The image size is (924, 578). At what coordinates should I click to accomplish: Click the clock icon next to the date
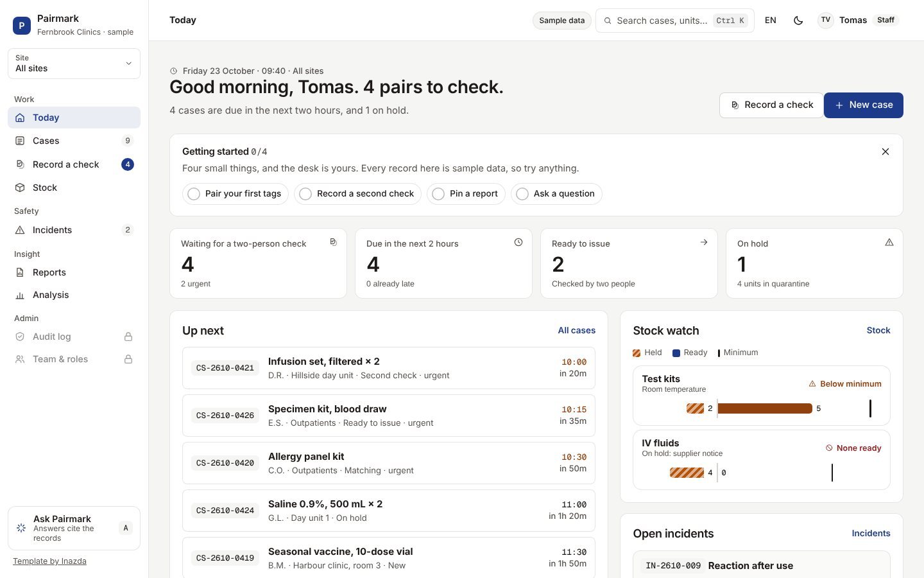tap(173, 71)
